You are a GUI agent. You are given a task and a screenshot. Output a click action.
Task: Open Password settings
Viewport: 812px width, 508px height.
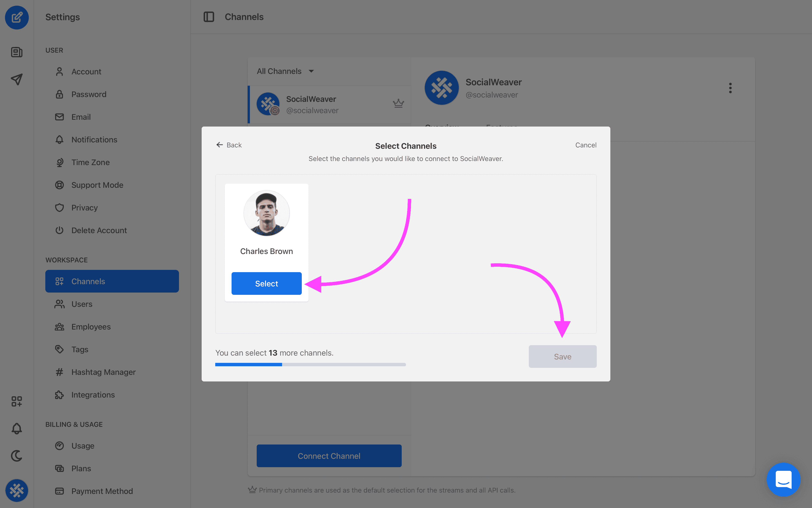point(112,94)
